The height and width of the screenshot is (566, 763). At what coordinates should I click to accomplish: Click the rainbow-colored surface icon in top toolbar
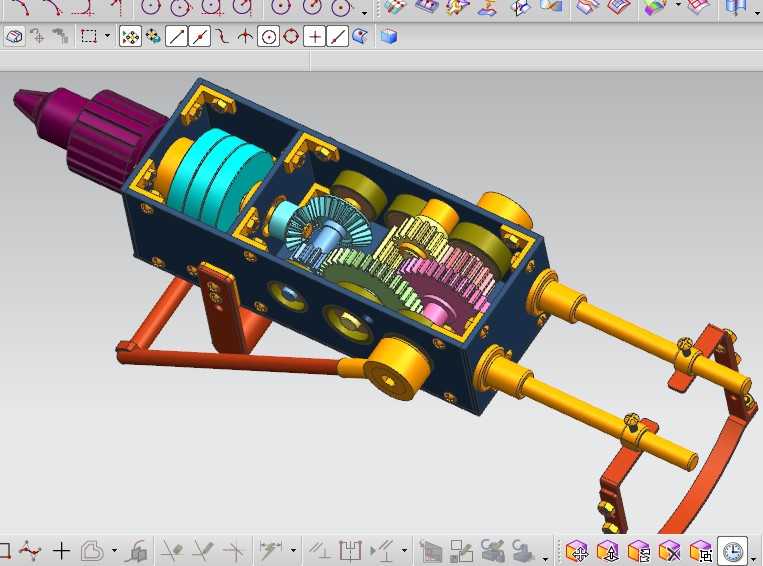click(x=655, y=7)
